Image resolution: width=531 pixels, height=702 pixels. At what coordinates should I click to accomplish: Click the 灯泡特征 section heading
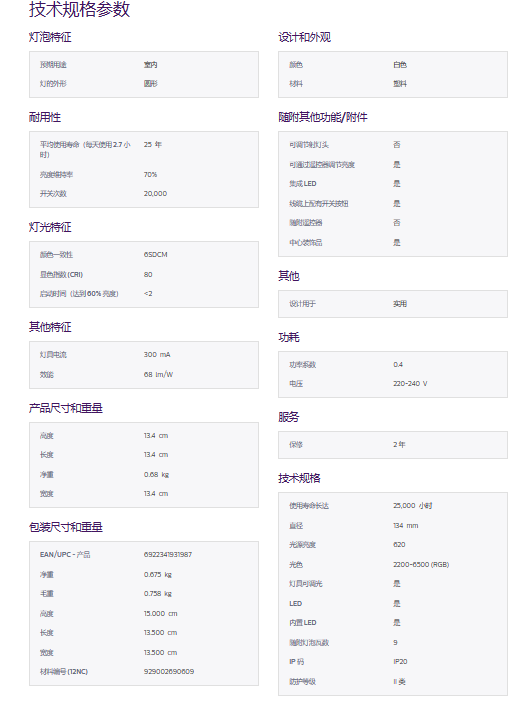50,37
